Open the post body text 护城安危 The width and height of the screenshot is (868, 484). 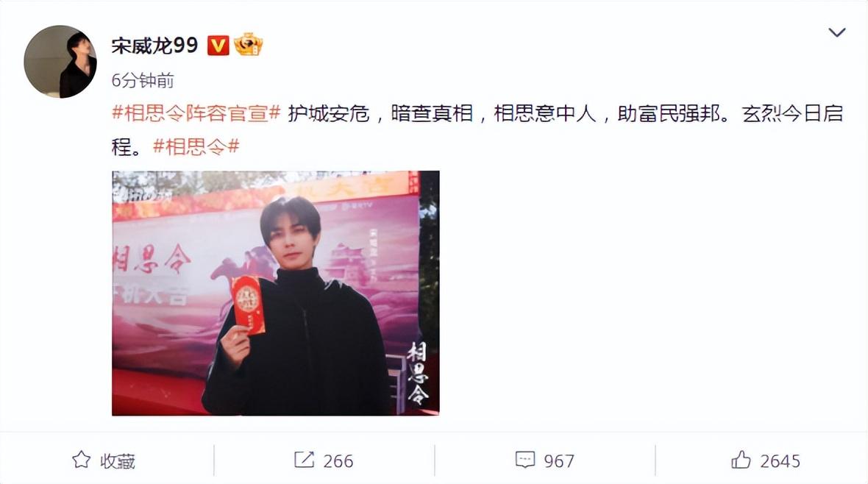(x=328, y=113)
